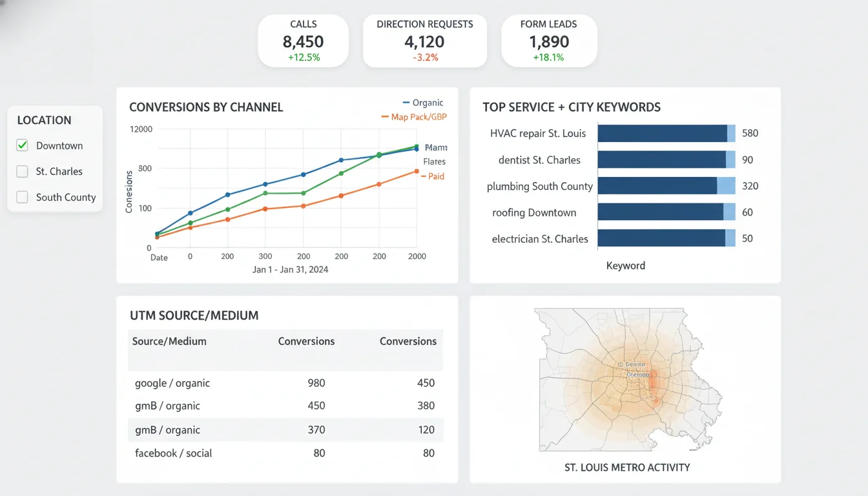This screenshot has width=868, height=496.
Task: Check the St. Charles location checkbox
Action: coord(22,171)
